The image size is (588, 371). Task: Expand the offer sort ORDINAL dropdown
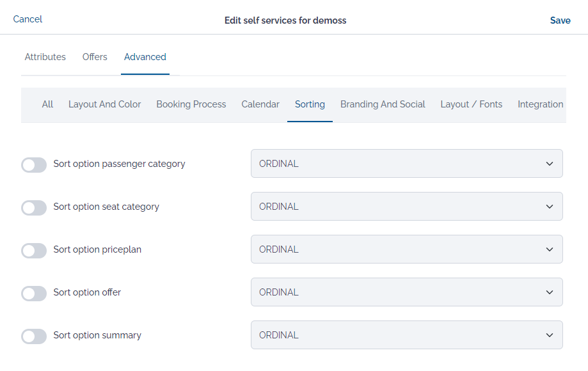tap(406, 292)
